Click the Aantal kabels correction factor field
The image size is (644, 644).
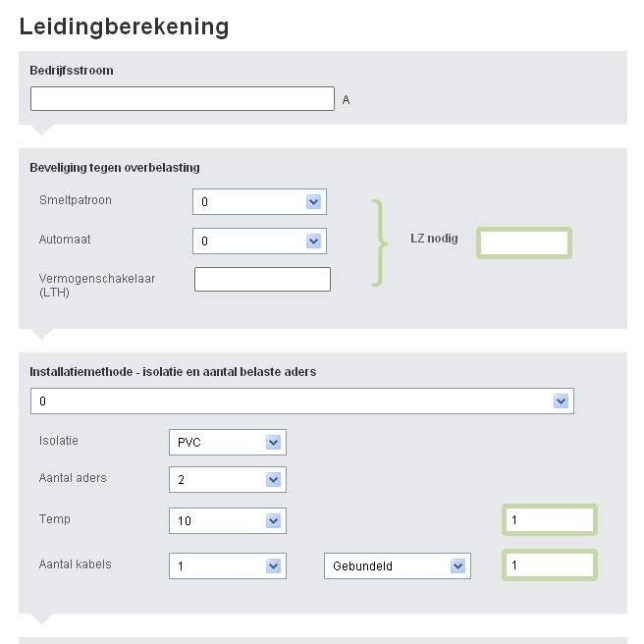[549, 565]
